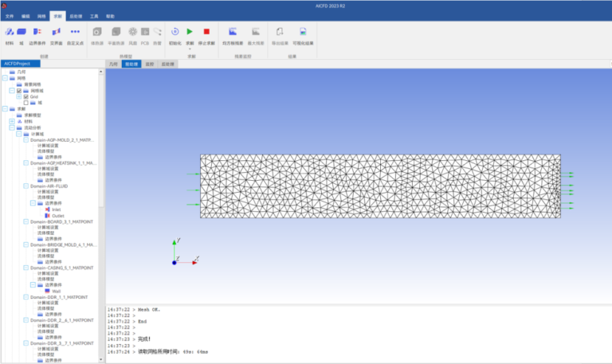
Task: Select Domain-BOARD_3_1_MATPOINT tree item
Action: 61,221
